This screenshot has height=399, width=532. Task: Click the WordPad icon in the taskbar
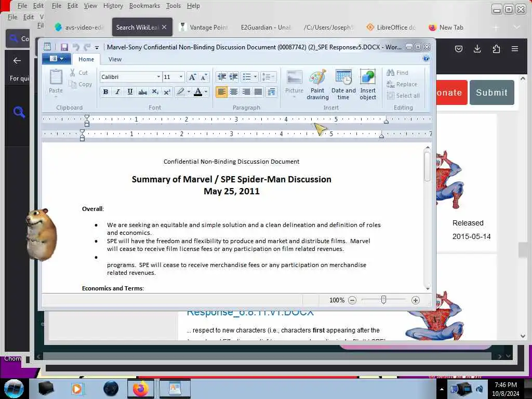click(x=175, y=389)
